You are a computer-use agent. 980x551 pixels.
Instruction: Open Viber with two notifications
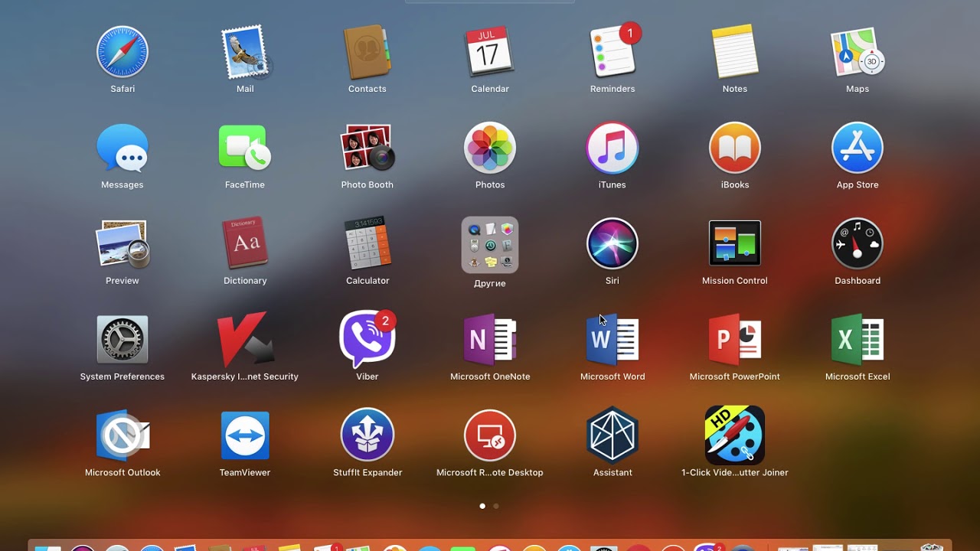367,341
